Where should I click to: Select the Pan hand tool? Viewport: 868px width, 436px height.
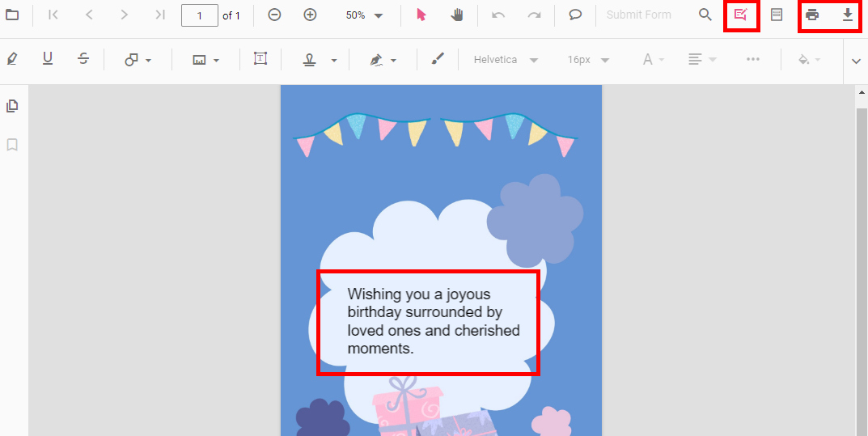[457, 15]
